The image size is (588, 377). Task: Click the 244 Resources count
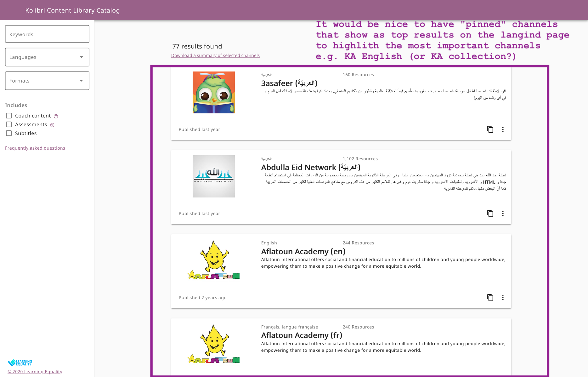pos(358,243)
